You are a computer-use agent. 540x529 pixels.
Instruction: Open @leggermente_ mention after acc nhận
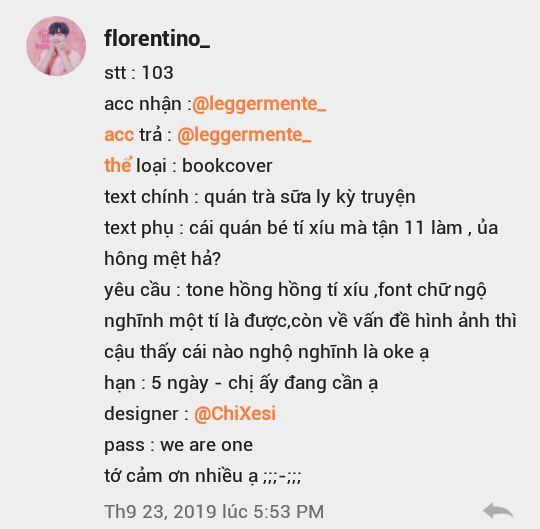259,104
